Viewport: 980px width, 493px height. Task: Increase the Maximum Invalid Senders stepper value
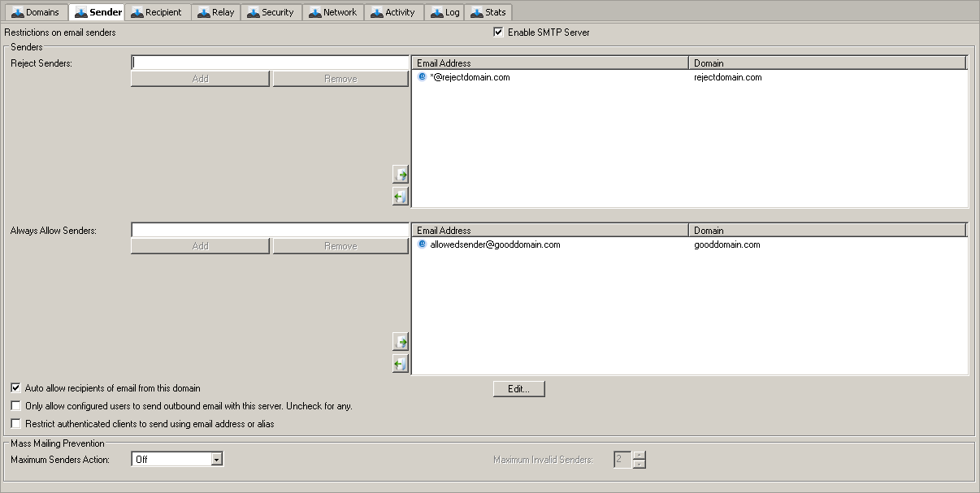pyautogui.click(x=640, y=455)
